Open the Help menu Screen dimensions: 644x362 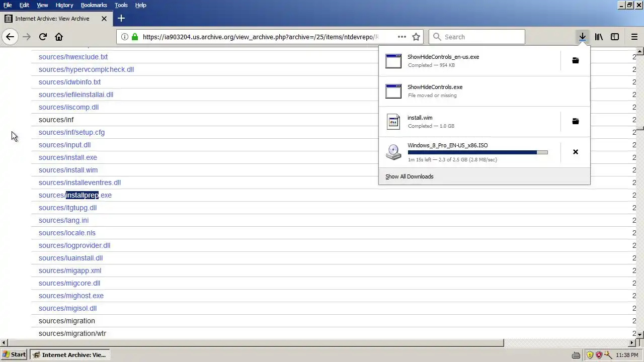click(140, 5)
